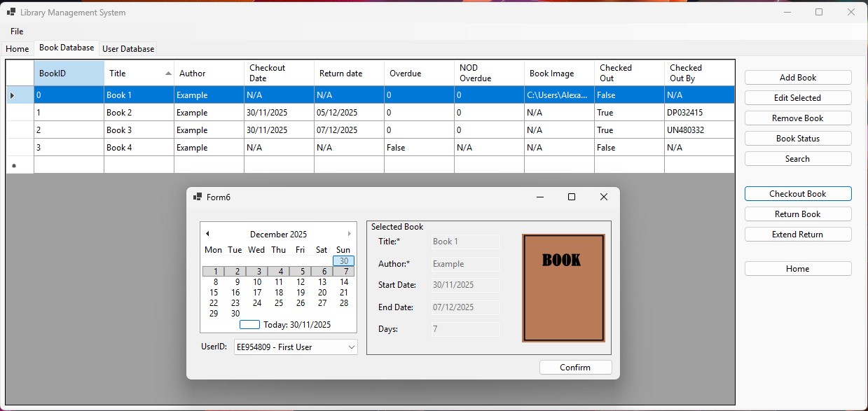This screenshot has width=868, height=411.
Task: Select day 15 in the calendar
Action: [x=214, y=293]
